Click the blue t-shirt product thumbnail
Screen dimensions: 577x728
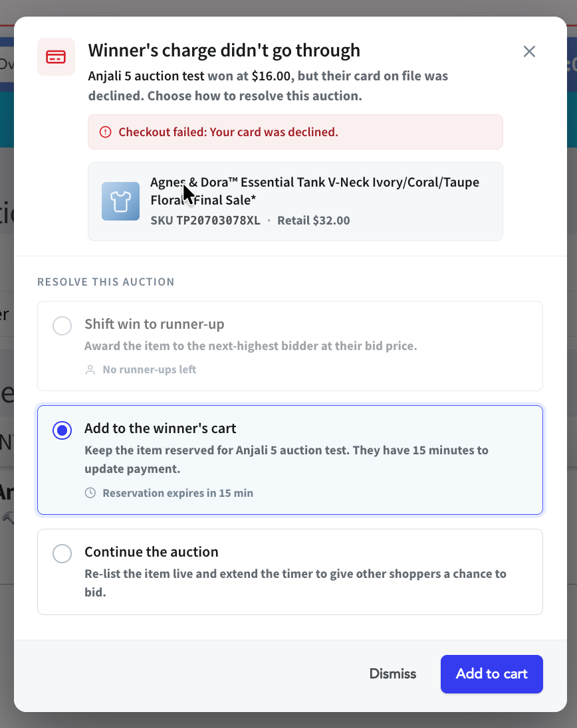[x=121, y=201]
